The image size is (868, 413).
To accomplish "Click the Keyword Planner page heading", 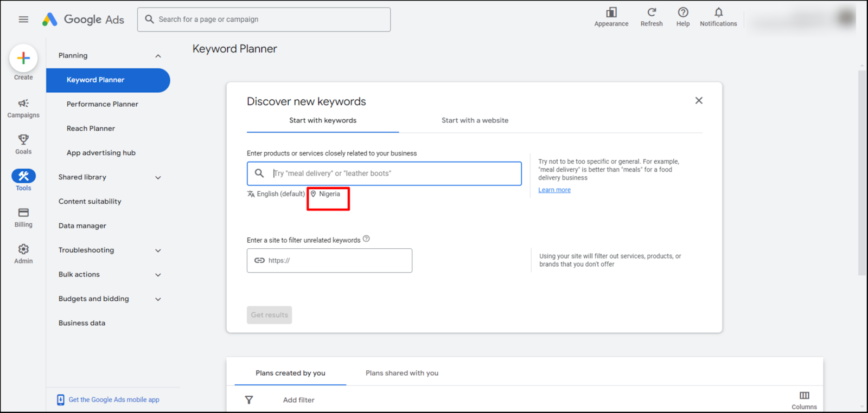I will [234, 49].
